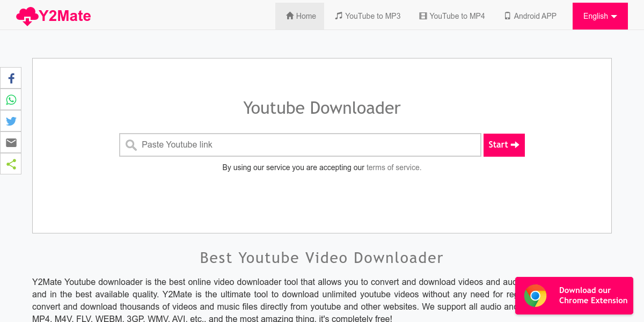
Task: Go to YouTube to MP4
Action: click(452, 16)
